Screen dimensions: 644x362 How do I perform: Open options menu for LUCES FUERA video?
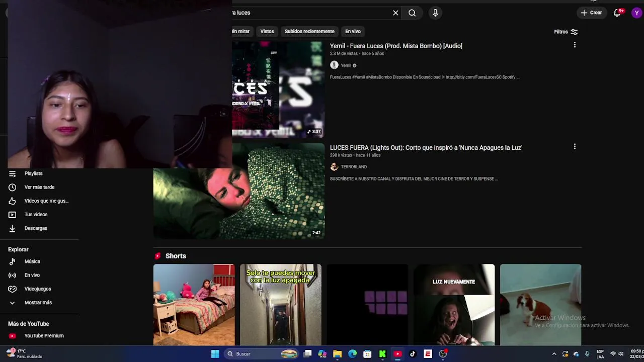click(x=575, y=146)
